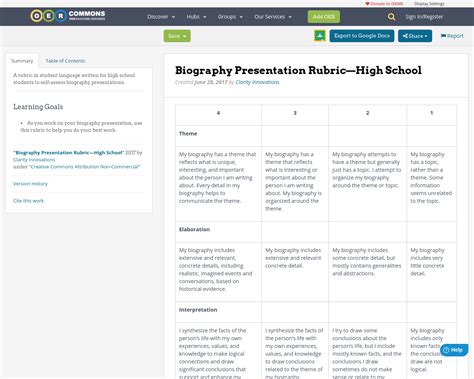The height and width of the screenshot is (379, 474).
Task: Click the Donate to ISKME heart link
Action: [x=384, y=4]
